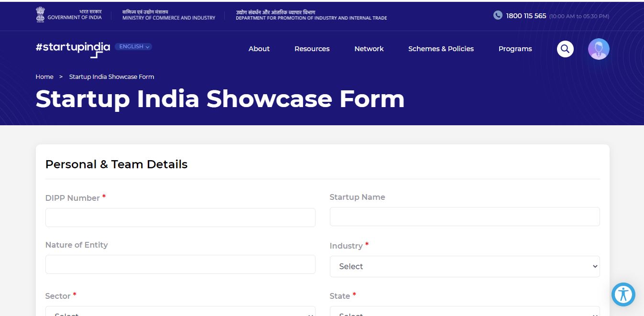Open the Schemes & Policies menu
Image resolution: width=644 pixels, height=316 pixels.
point(441,49)
